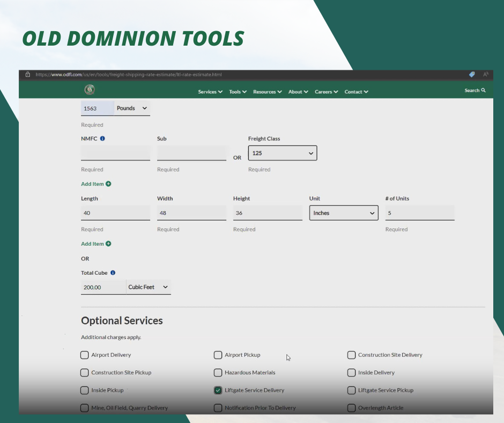This screenshot has width=504, height=423.
Task: Click the Total Cube field showing 200.00
Action: pos(103,287)
